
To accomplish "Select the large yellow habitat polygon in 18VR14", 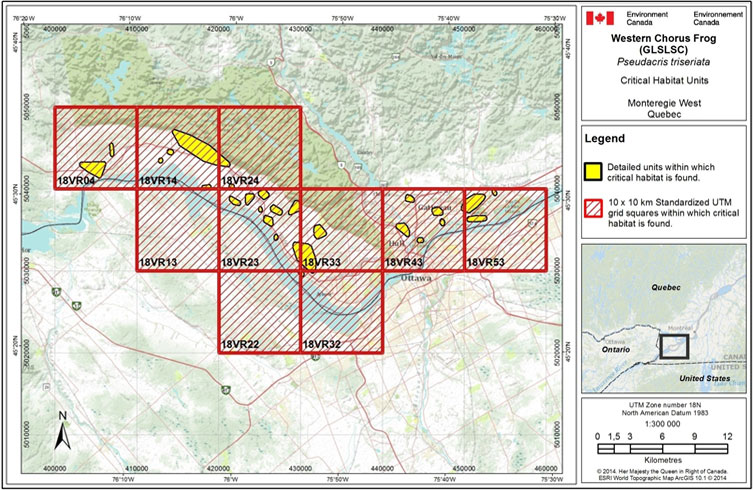I will 199,147.
